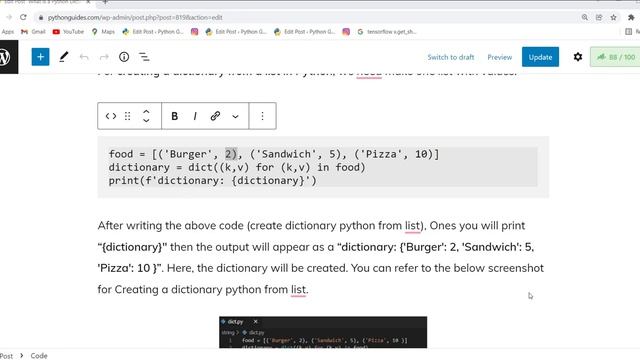The width and height of the screenshot is (640, 360).
Task: Toggle italic formatting
Action: point(195,116)
